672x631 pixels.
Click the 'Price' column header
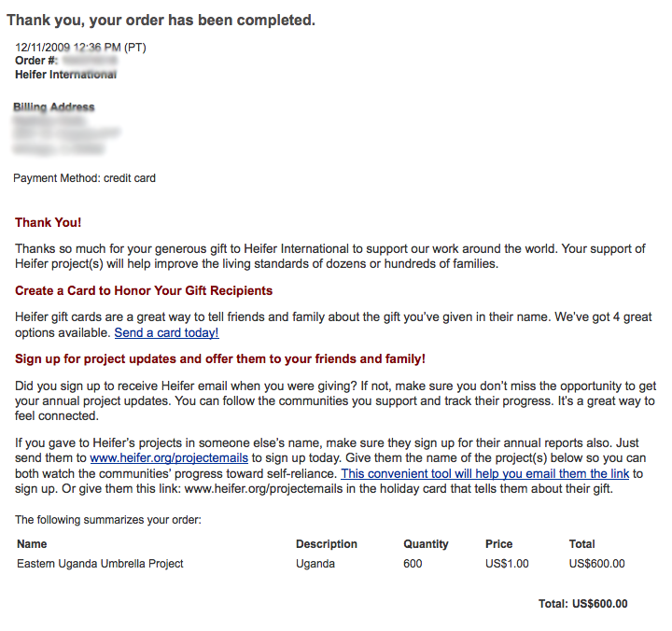coord(499,543)
